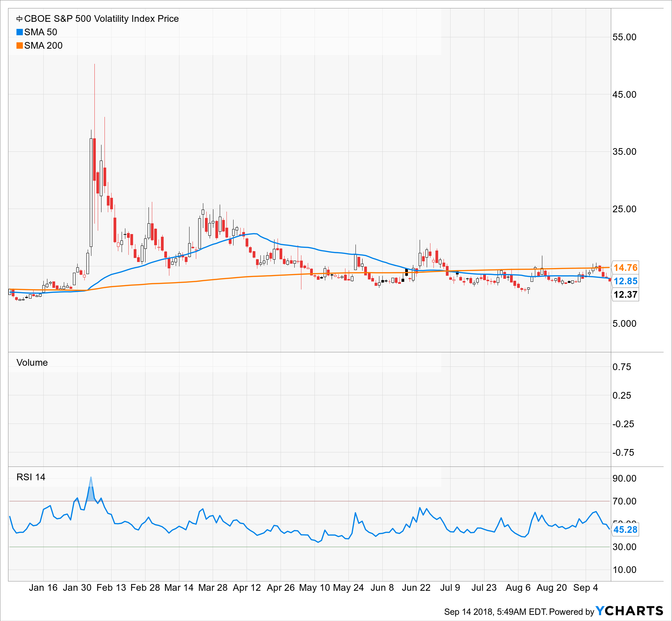Click the 'Sep 14 2018, 5:49AM EDT' timestamp text

pos(496,612)
